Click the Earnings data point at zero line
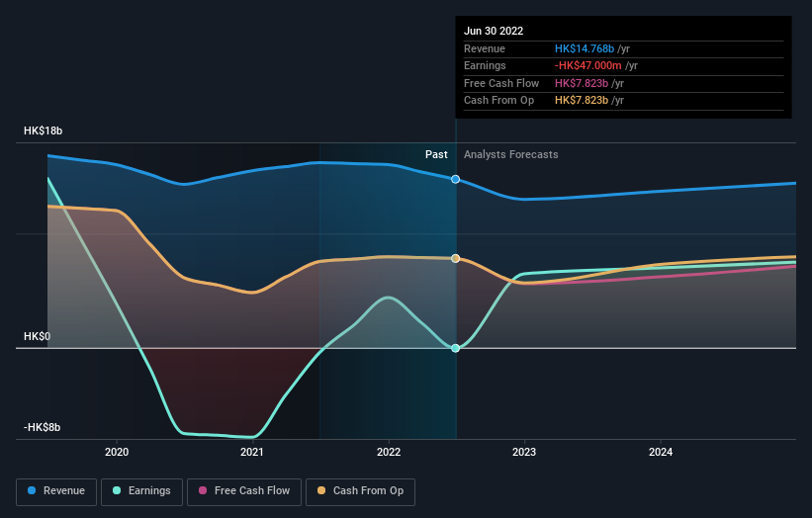The height and width of the screenshot is (518, 812). pos(455,348)
